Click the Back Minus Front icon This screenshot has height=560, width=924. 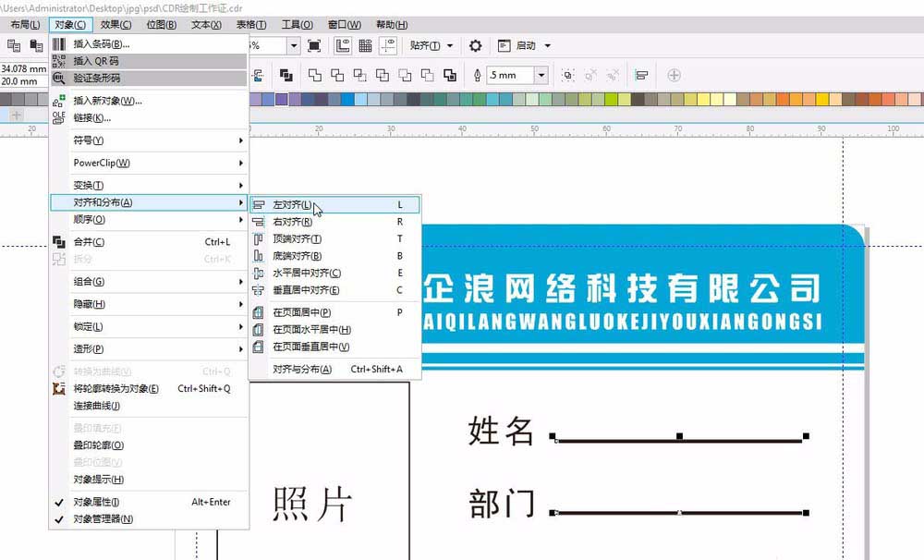[427, 76]
